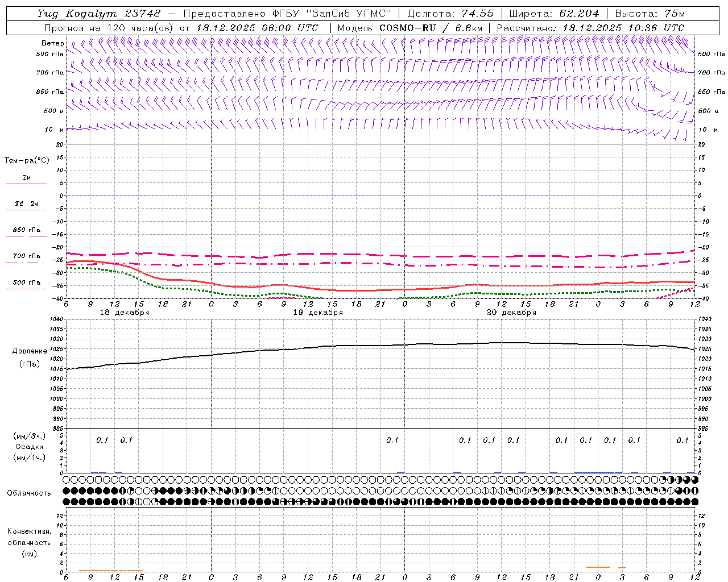Select the 850 гПа legend entry in temperature panel

click(26, 230)
